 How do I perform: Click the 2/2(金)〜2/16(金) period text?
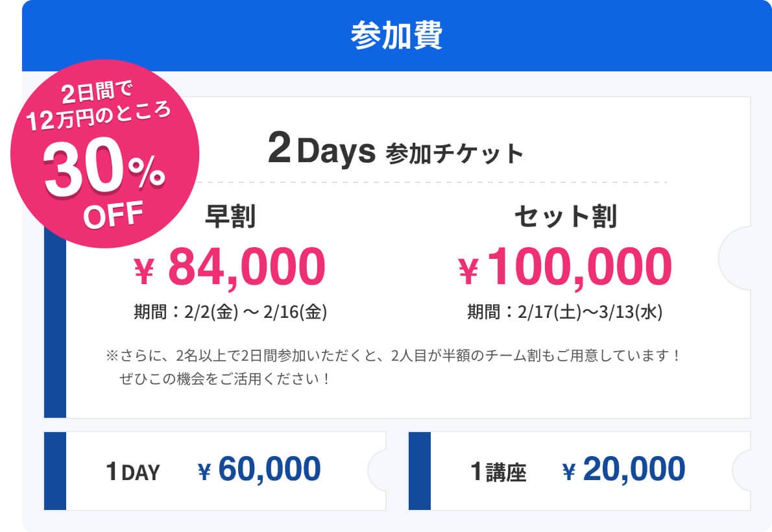point(230,313)
